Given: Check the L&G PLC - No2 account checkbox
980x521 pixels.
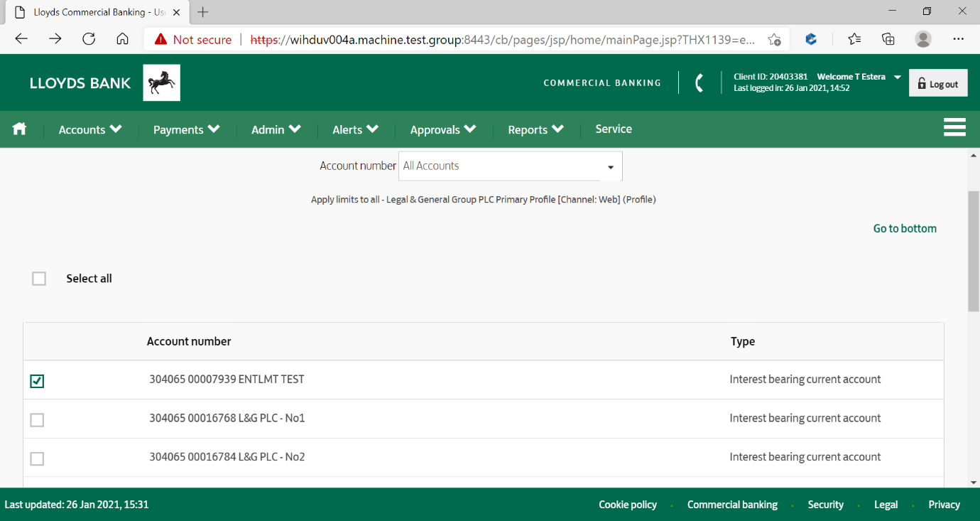Looking at the screenshot, I should tap(37, 458).
